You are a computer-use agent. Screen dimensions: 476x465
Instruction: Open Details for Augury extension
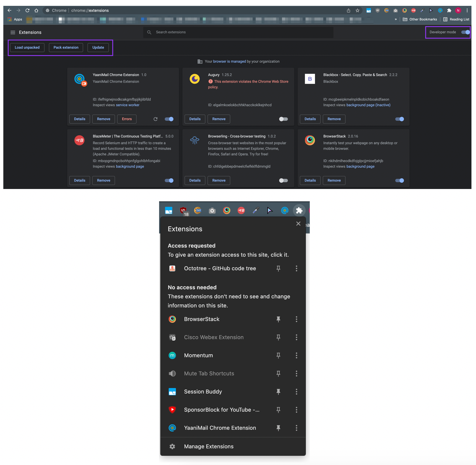195,119
